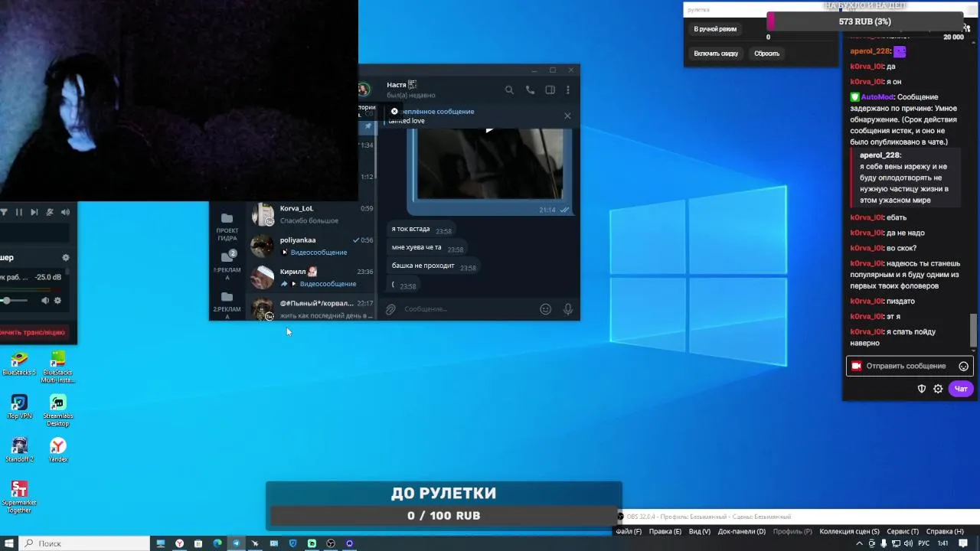Open the Standoff 2 desktop shortcut
Image resolution: width=980 pixels, height=551 pixels.
(19, 450)
